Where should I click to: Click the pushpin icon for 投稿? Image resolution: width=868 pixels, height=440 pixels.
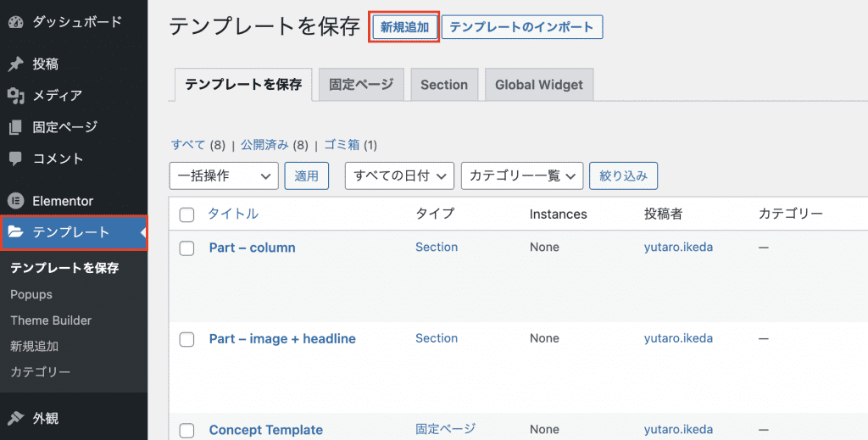(x=15, y=64)
